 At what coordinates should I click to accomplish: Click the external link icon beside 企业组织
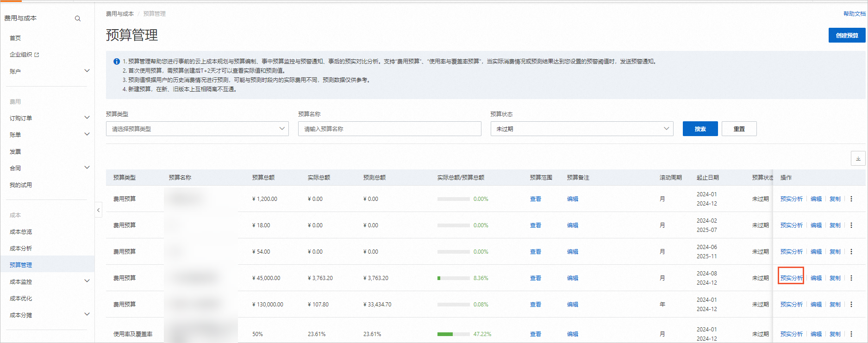click(37, 55)
